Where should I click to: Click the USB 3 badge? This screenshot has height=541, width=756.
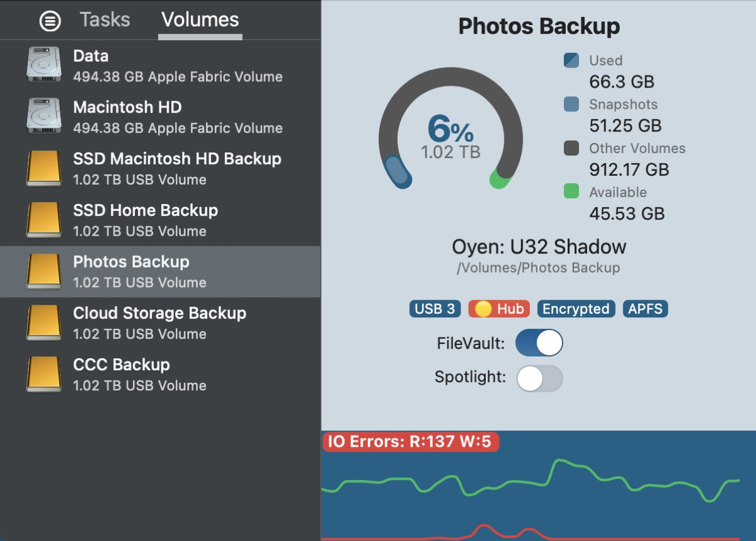[x=435, y=309]
